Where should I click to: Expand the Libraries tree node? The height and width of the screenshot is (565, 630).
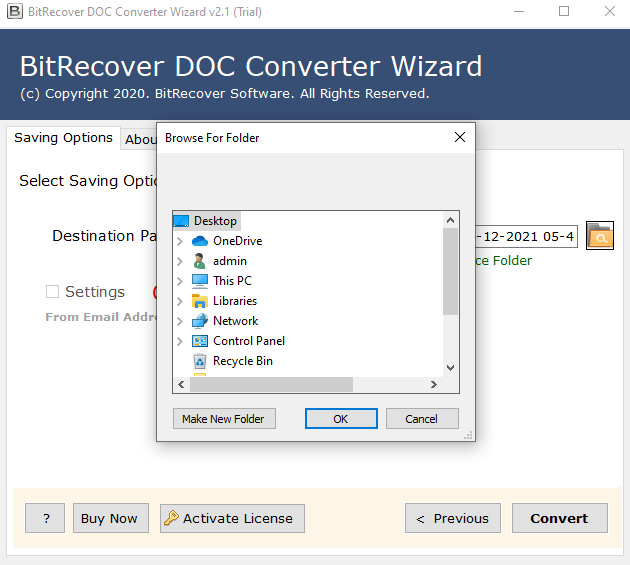coord(180,301)
